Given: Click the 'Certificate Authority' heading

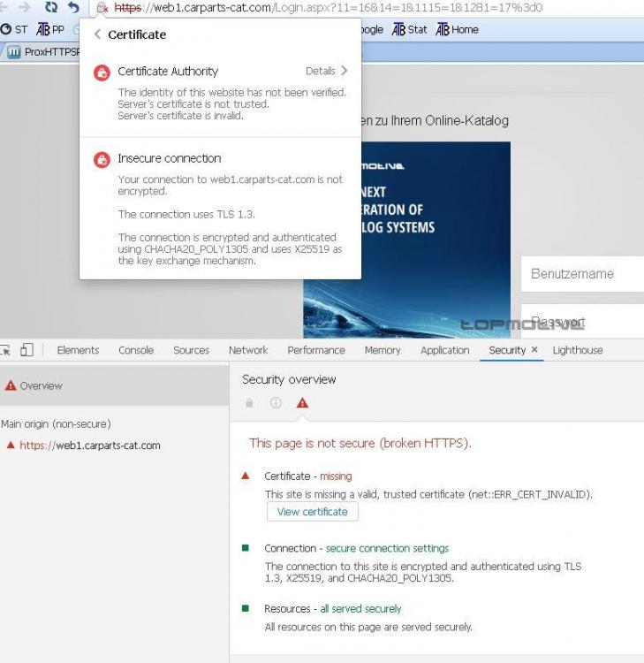Looking at the screenshot, I should [x=168, y=72].
